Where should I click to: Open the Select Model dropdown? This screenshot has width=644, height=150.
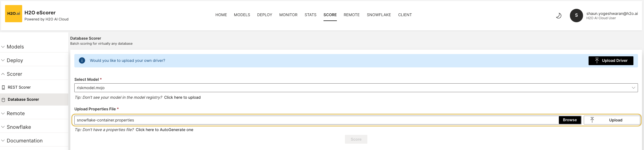(x=356, y=88)
